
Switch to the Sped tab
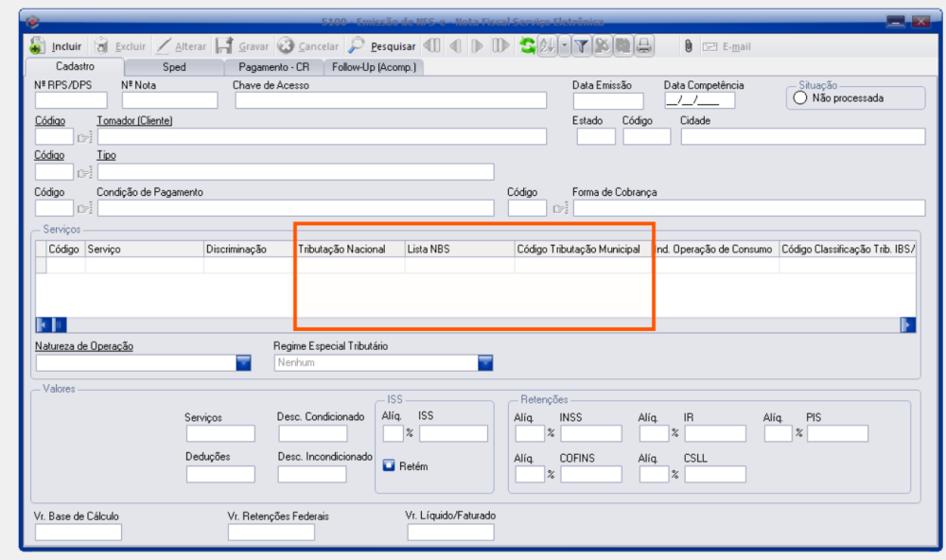tap(174, 67)
